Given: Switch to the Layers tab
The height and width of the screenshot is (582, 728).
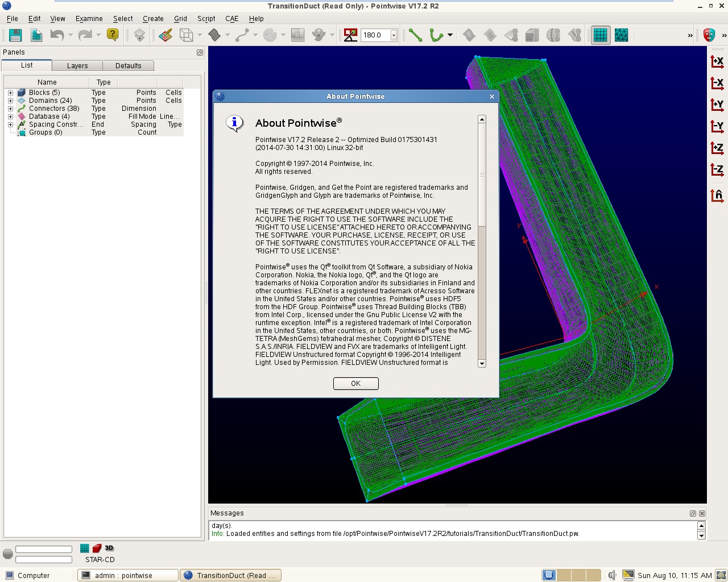Looking at the screenshot, I should [x=77, y=66].
